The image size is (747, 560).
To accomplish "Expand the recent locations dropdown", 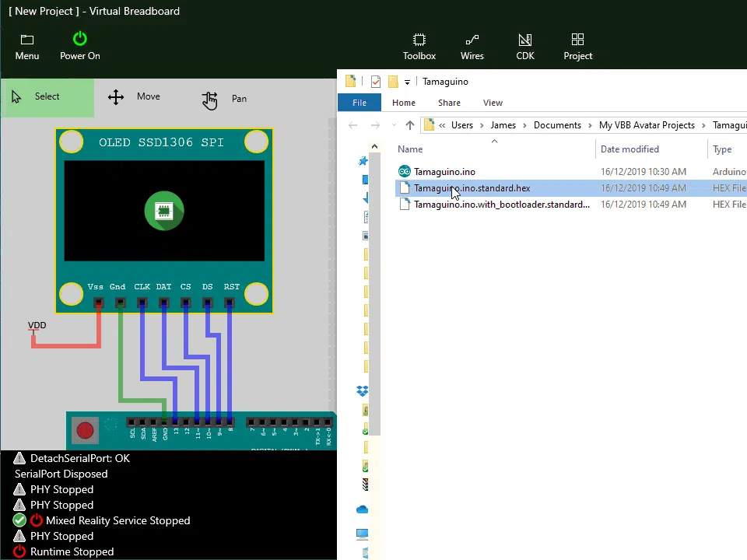I will (394, 125).
